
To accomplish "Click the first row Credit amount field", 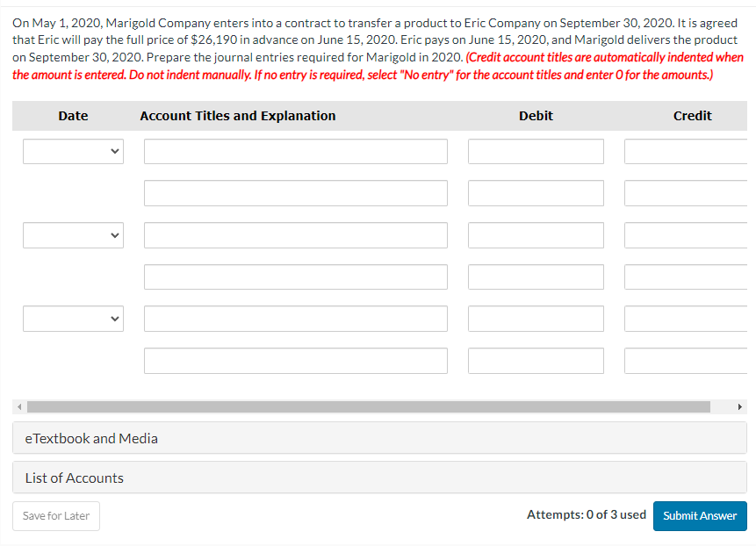I will (686, 151).
